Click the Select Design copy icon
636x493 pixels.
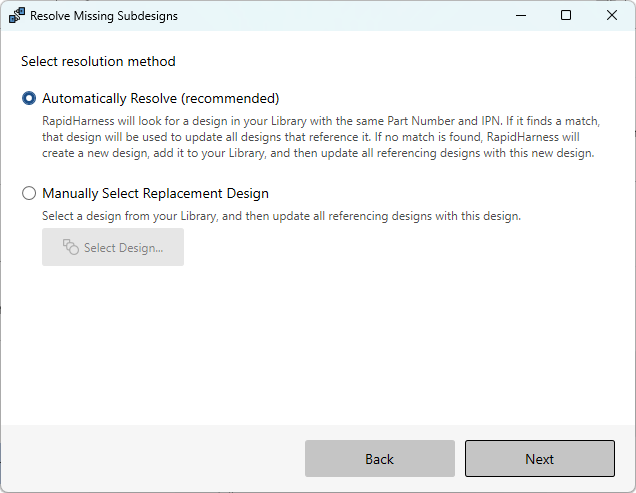71,247
